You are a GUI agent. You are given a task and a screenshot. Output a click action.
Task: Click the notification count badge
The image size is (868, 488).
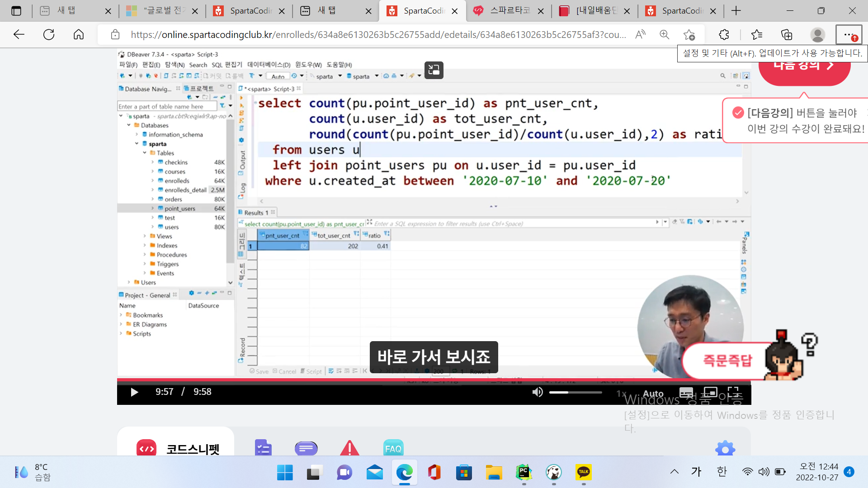pos(849,472)
